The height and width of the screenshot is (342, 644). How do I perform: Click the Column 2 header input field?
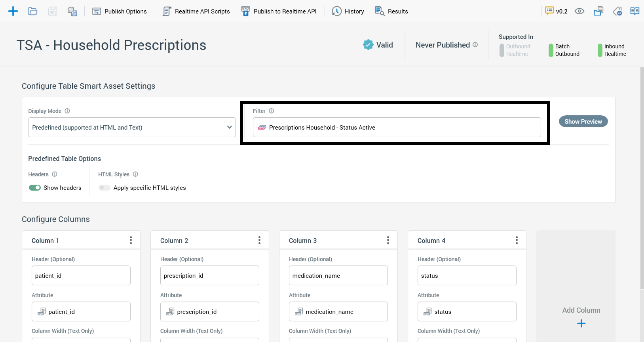click(x=210, y=275)
